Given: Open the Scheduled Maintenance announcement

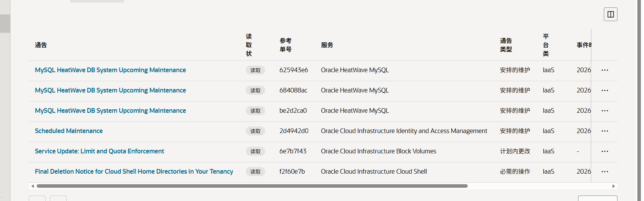Looking at the screenshot, I should [x=69, y=131].
